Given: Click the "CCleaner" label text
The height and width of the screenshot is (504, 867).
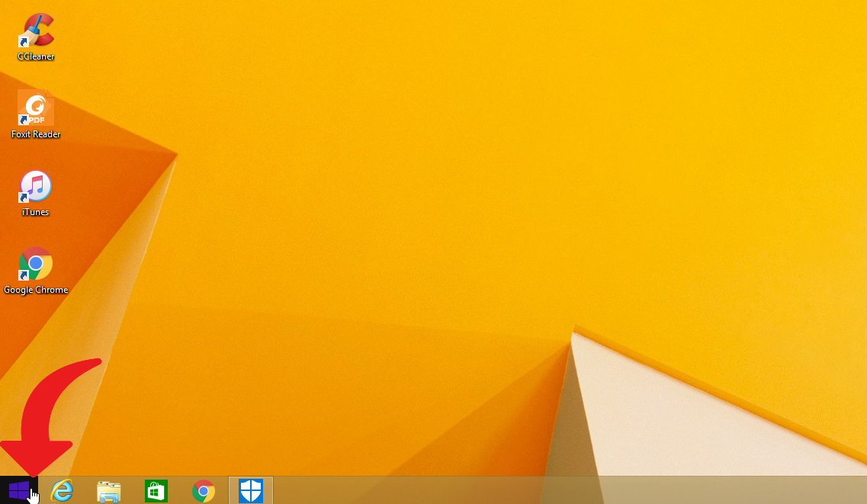Looking at the screenshot, I should 36,56.
